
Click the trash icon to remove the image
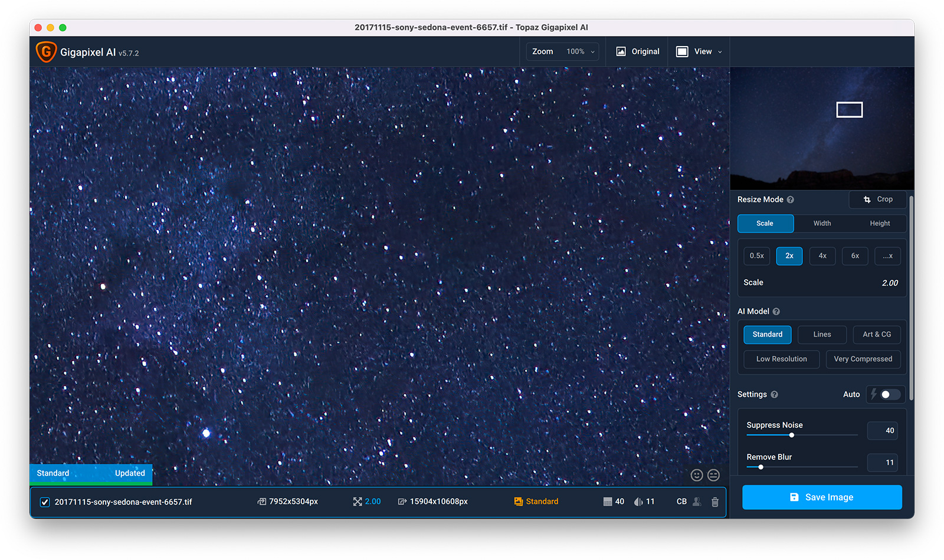714,502
